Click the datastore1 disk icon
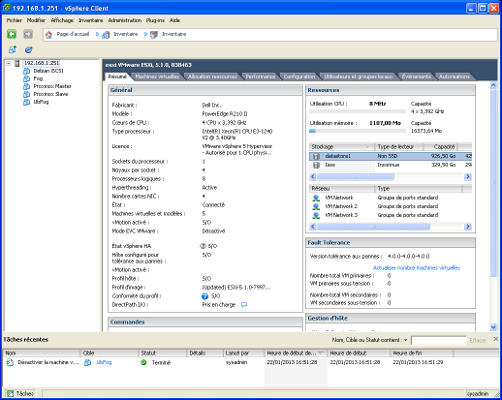 click(316, 156)
